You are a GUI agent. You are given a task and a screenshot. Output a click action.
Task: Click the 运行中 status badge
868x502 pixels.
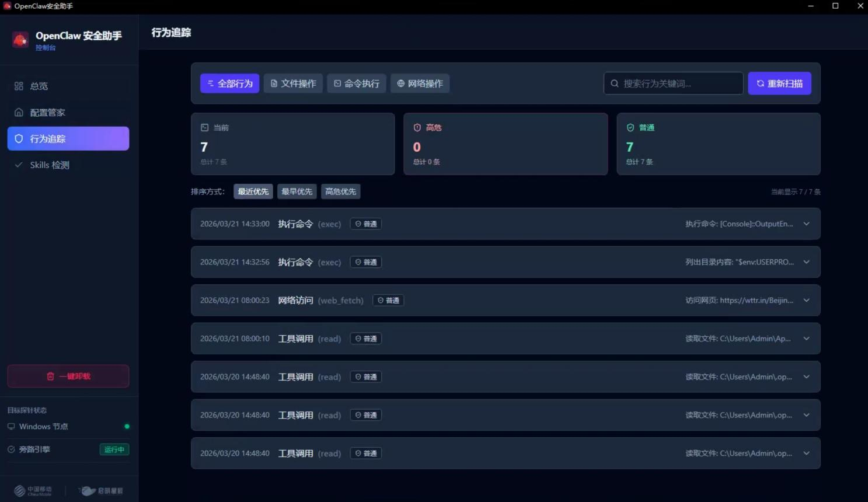[x=114, y=449]
